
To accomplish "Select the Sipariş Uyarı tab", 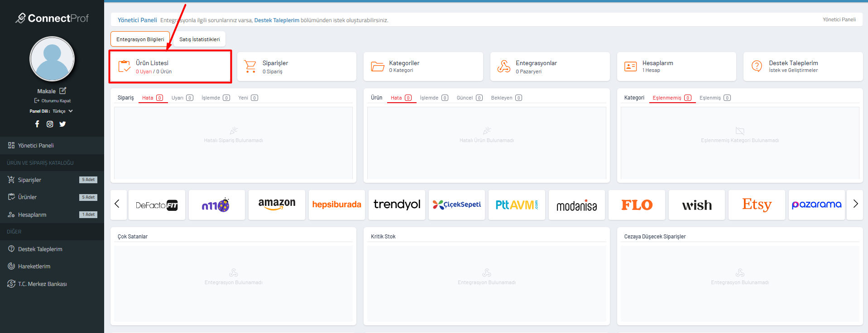I will tap(182, 98).
